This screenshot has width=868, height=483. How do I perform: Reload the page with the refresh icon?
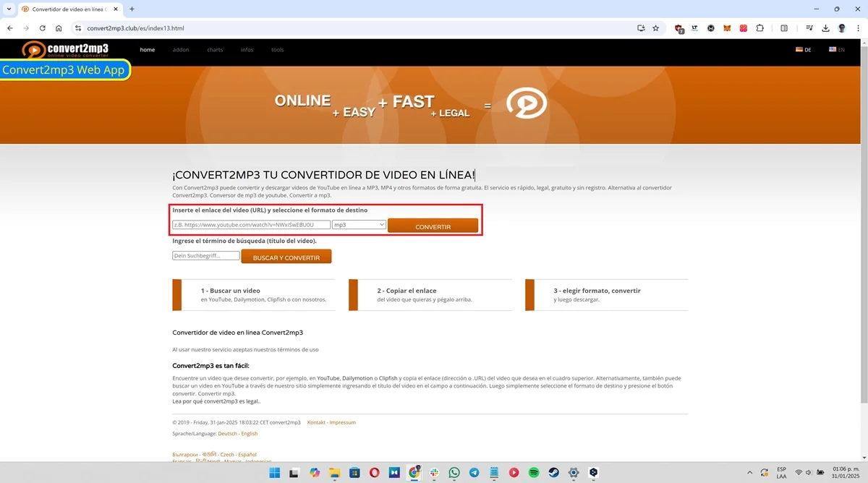42,27
